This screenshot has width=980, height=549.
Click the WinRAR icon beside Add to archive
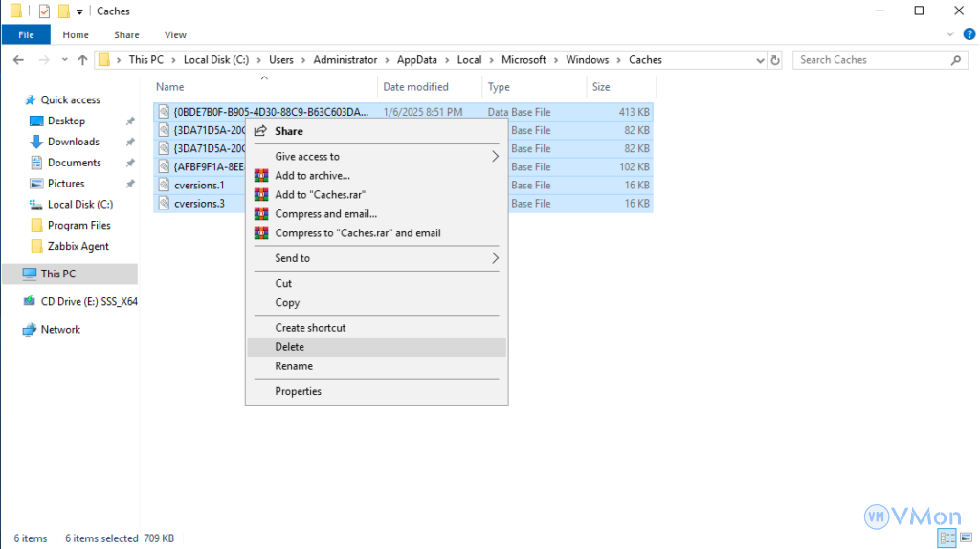pos(260,176)
